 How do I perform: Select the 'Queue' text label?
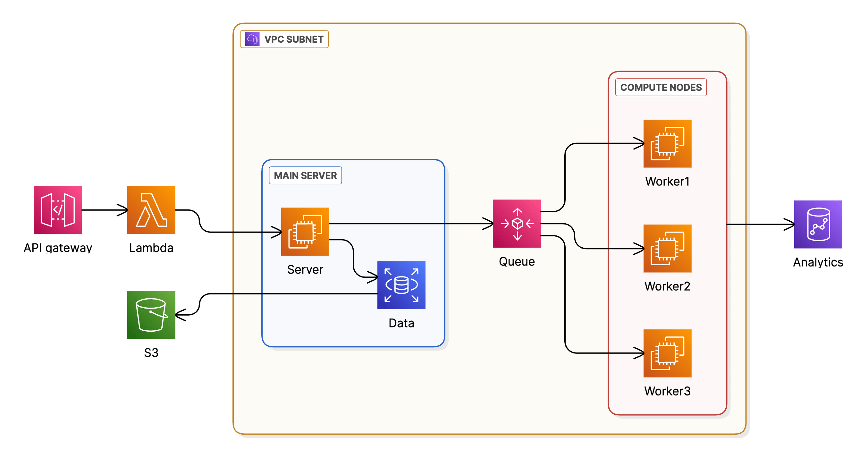click(x=517, y=261)
